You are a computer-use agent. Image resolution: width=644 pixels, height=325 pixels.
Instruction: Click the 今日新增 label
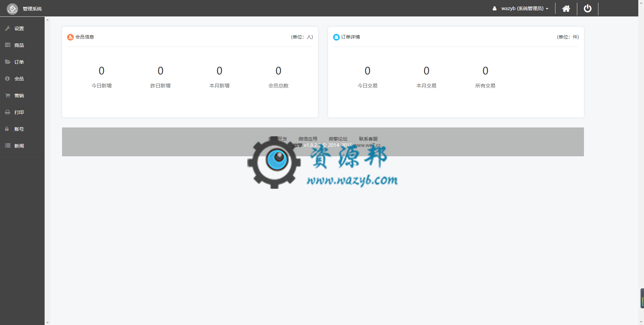[102, 86]
